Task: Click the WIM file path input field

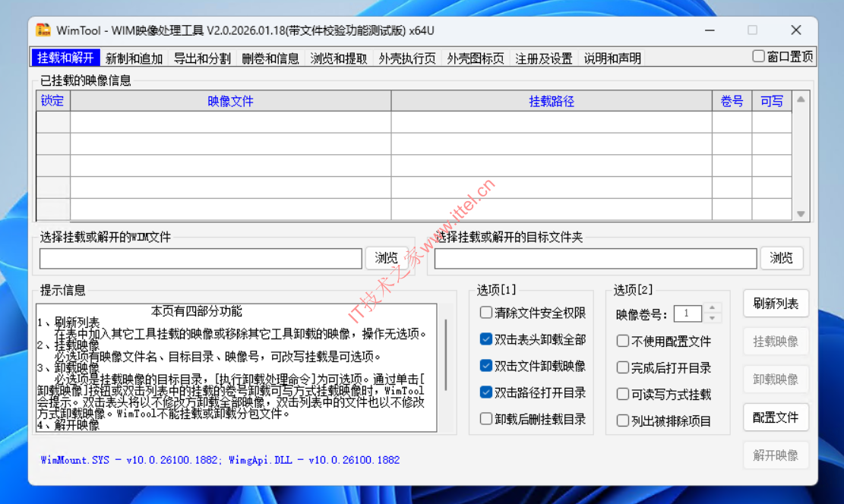Action: tap(201, 259)
